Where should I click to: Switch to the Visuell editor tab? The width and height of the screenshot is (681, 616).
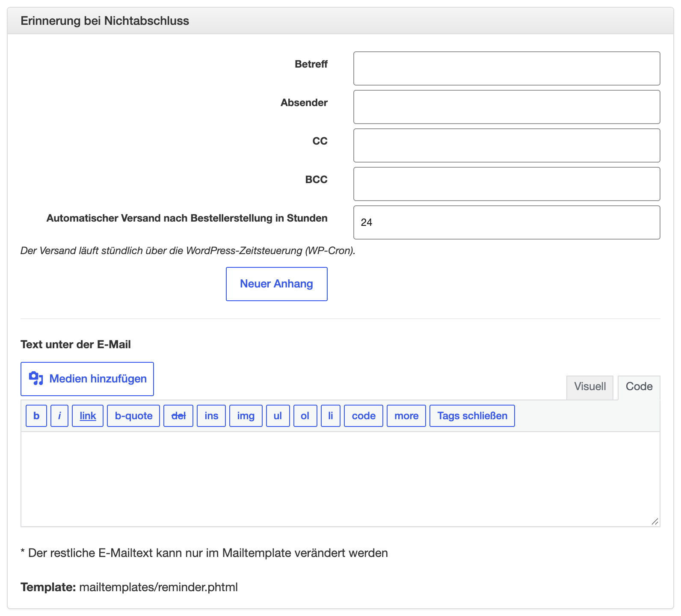click(x=590, y=387)
